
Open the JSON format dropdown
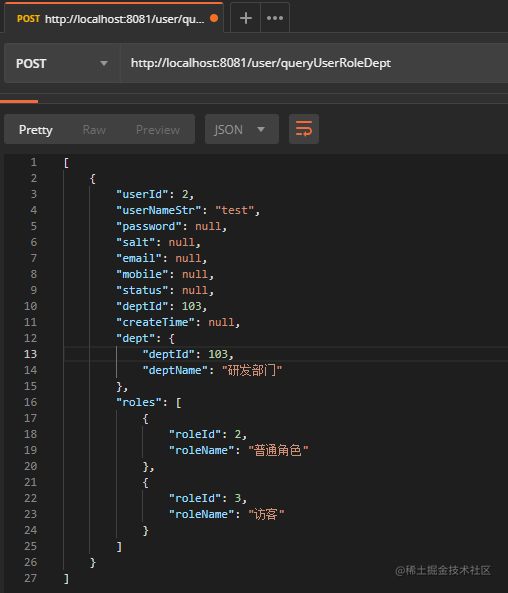(x=242, y=129)
